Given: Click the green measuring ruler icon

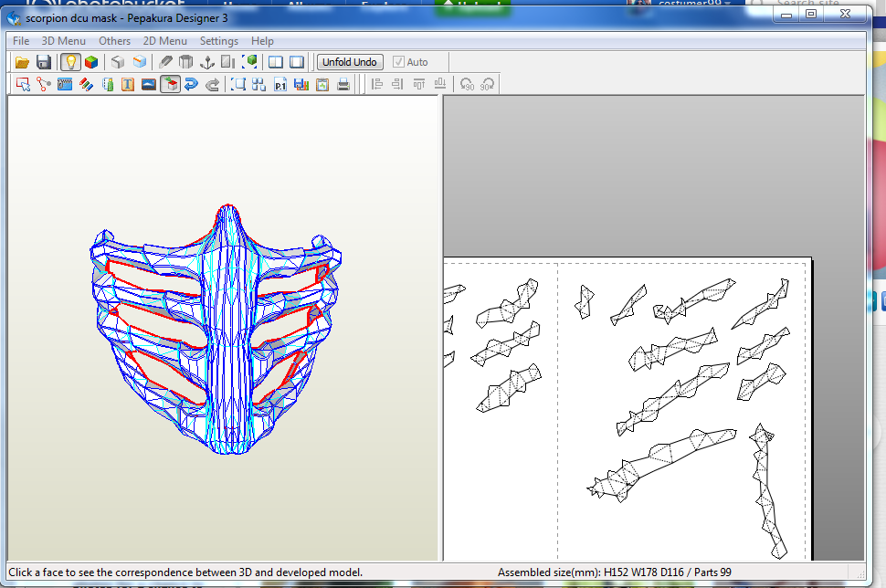Looking at the screenshot, I should click(108, 85).
